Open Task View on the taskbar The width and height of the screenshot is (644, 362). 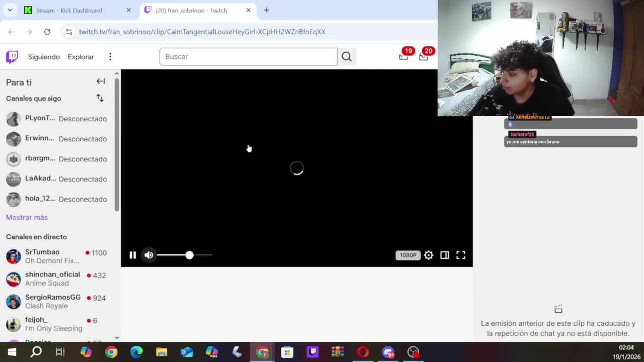60,352
